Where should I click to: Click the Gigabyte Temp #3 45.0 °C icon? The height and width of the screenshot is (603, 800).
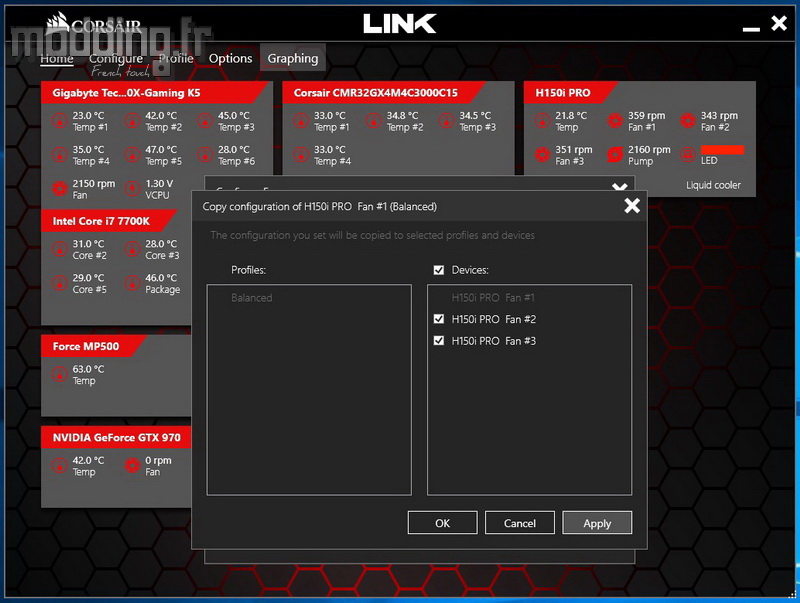pyautogui.click(x=205, y=121)
